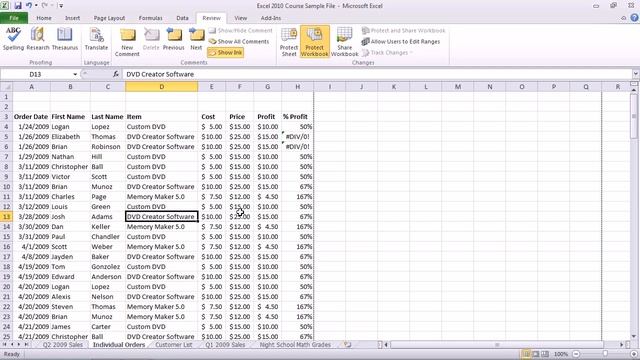Customize Quick Access Toolbar dropdown
The width and height of the screenshot is (640, 360).
pos(61,6)
